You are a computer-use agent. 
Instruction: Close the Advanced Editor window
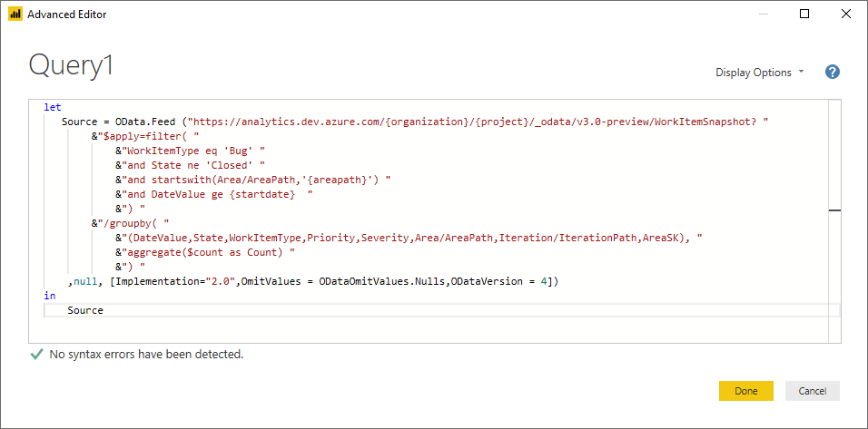click(846, 15)
